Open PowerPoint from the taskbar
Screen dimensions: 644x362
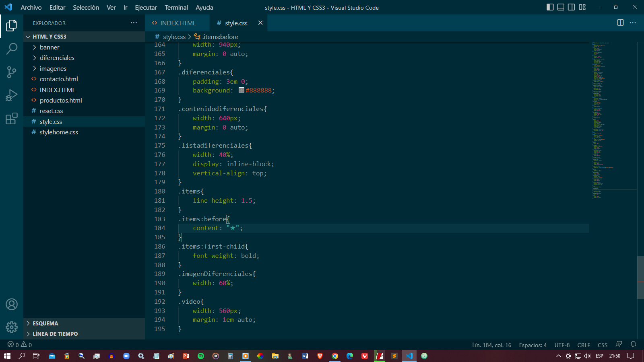[x=186, y=356]
